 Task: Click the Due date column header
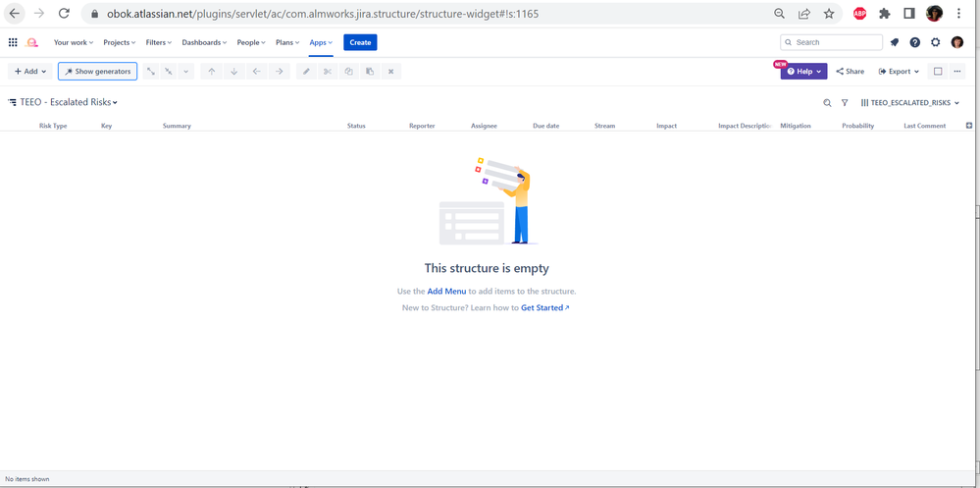point(546,126)
